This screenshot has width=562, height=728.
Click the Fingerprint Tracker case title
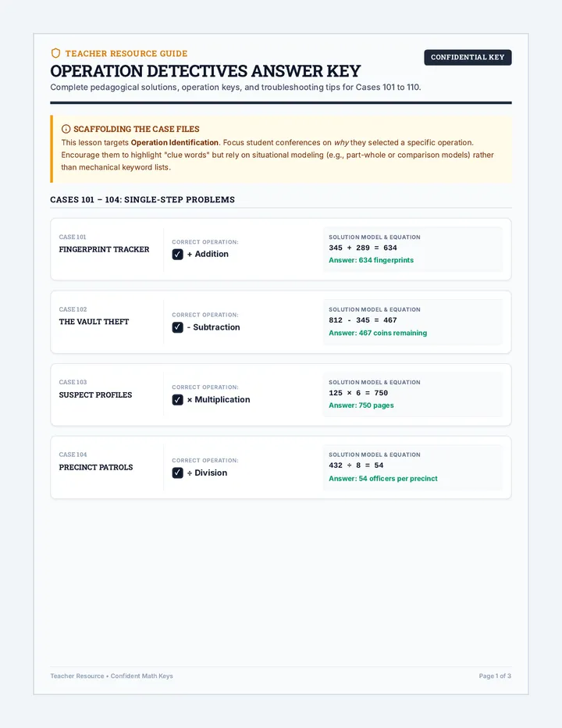tap(104, 249)
